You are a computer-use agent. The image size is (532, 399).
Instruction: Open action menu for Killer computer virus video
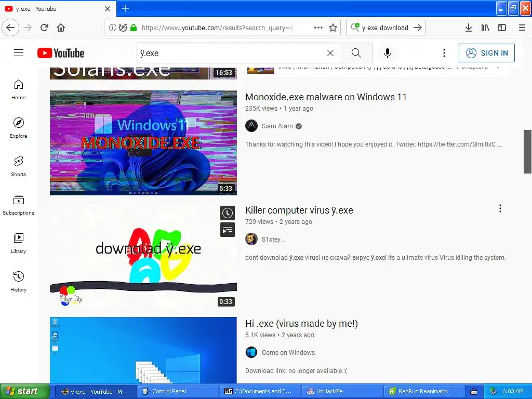(x=500, y=208)
